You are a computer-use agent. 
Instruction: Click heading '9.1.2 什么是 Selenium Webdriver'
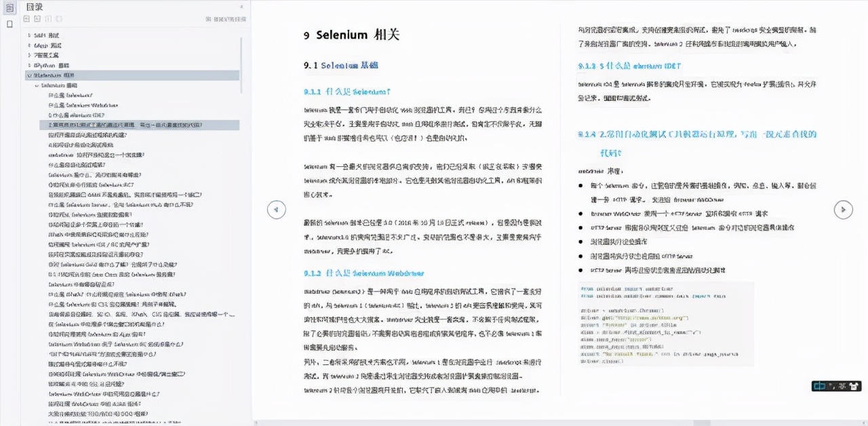click(363, 273)
